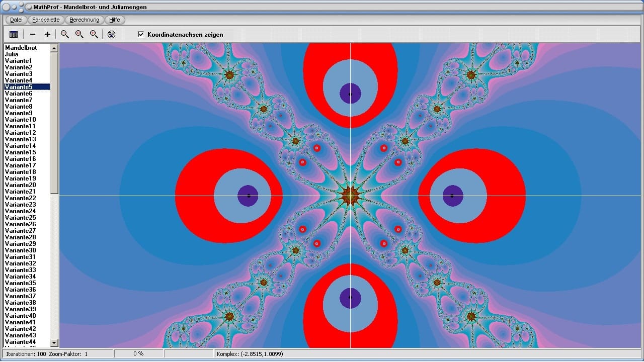Select Variante34 in the list
644x362 pixels.
20,277
